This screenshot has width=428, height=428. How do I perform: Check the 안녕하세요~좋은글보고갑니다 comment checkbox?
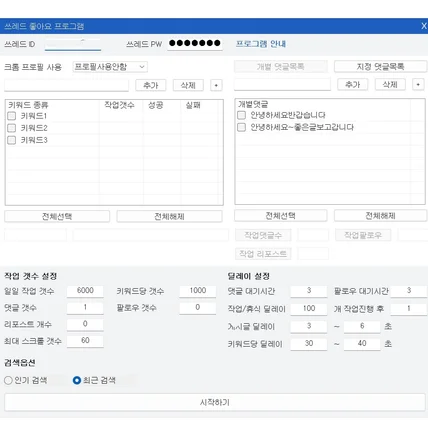(241, 127)
